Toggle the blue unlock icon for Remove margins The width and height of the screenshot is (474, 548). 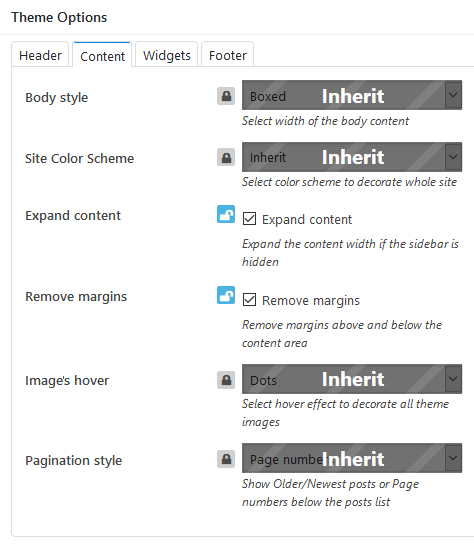pyautogui.click(x=226, y=295)
